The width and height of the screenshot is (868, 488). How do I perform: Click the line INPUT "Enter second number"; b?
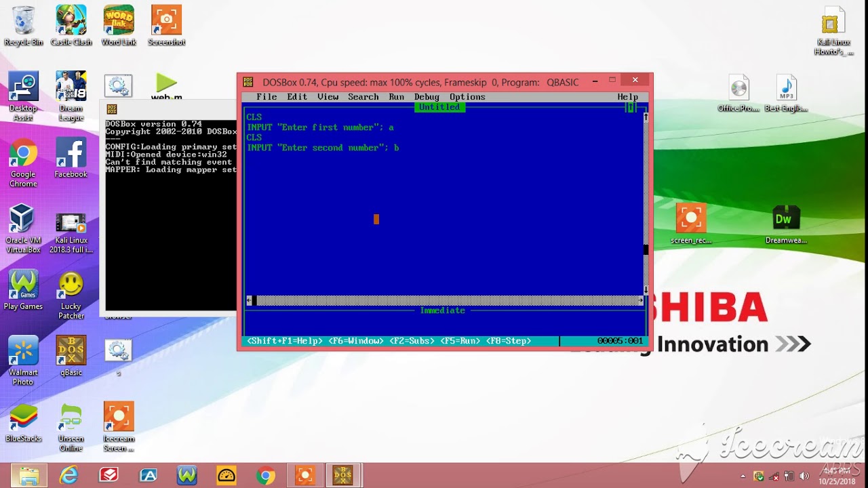pyautogui.click(x=323, y=148)
